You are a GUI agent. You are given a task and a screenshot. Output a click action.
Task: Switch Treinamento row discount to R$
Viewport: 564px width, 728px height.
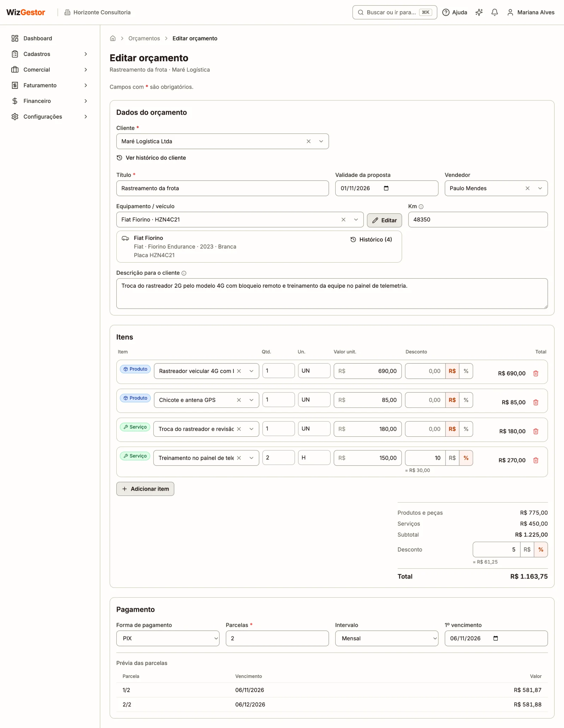(x=452, y=458)
